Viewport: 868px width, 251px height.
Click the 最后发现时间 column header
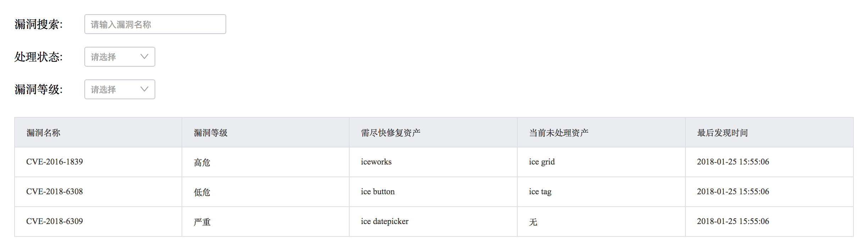click(722, 133)
